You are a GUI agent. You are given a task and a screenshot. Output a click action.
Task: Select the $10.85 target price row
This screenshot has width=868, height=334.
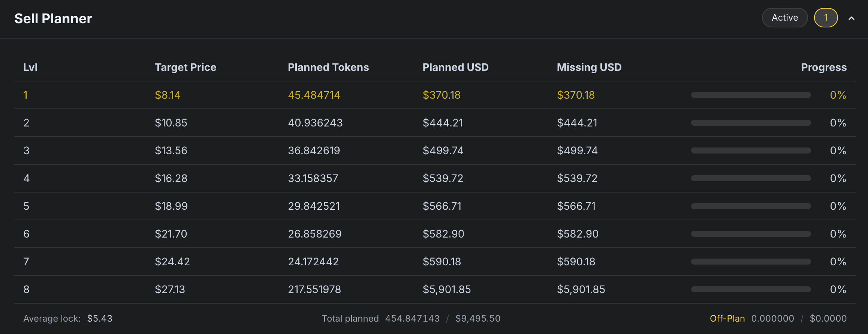(x=171, y=123)
